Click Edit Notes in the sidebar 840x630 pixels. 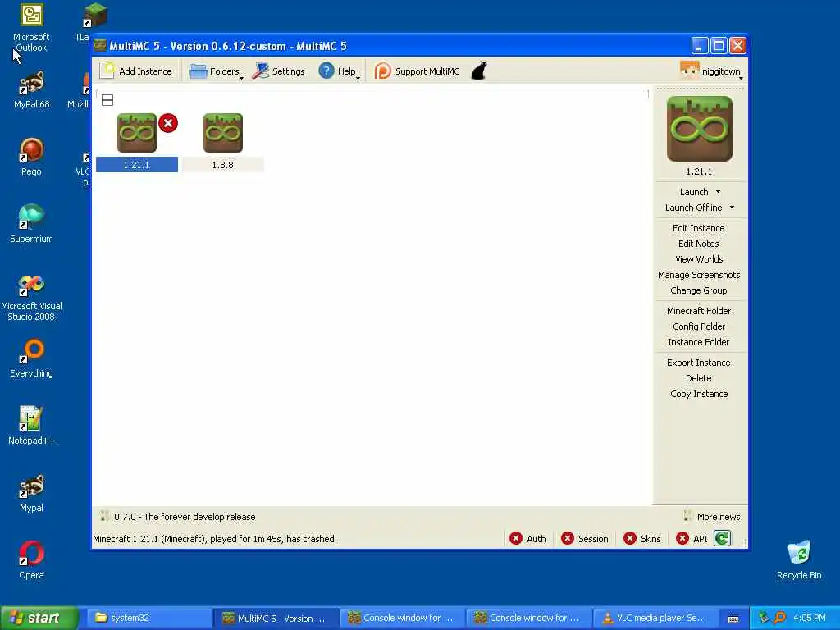(x=699, y=243)
